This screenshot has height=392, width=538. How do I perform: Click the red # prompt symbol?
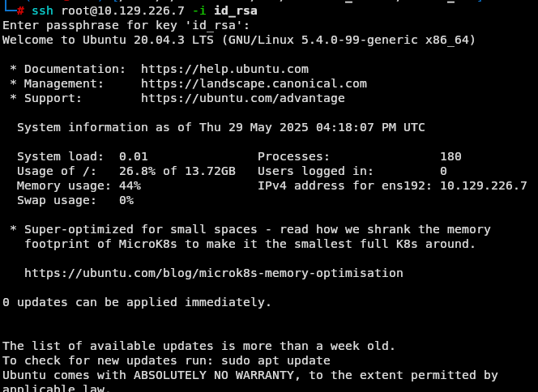tap(20, 11)
